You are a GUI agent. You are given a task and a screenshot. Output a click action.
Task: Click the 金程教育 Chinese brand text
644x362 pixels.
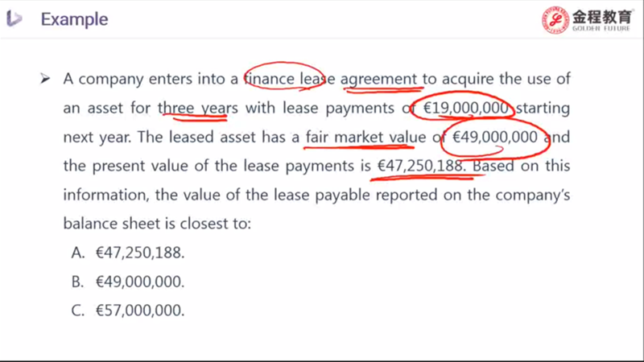(602, 17)
